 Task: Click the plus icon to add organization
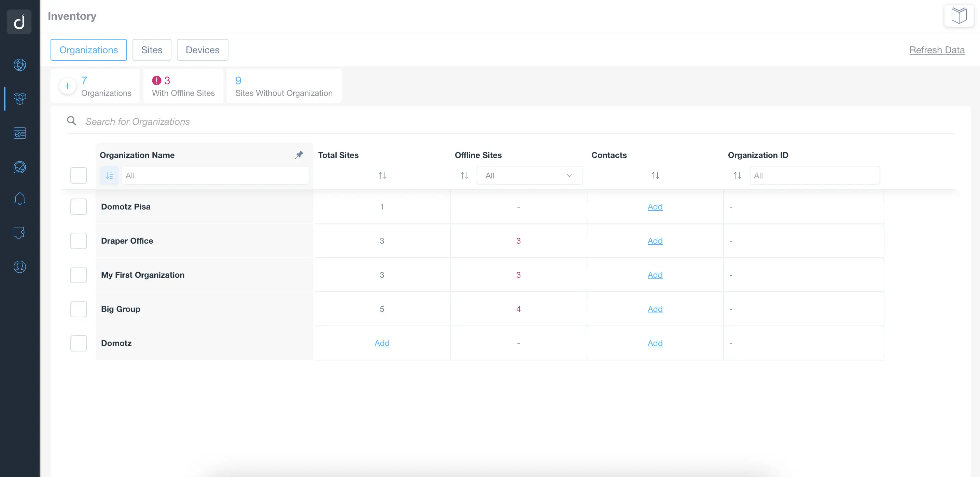tap(67, 86)
